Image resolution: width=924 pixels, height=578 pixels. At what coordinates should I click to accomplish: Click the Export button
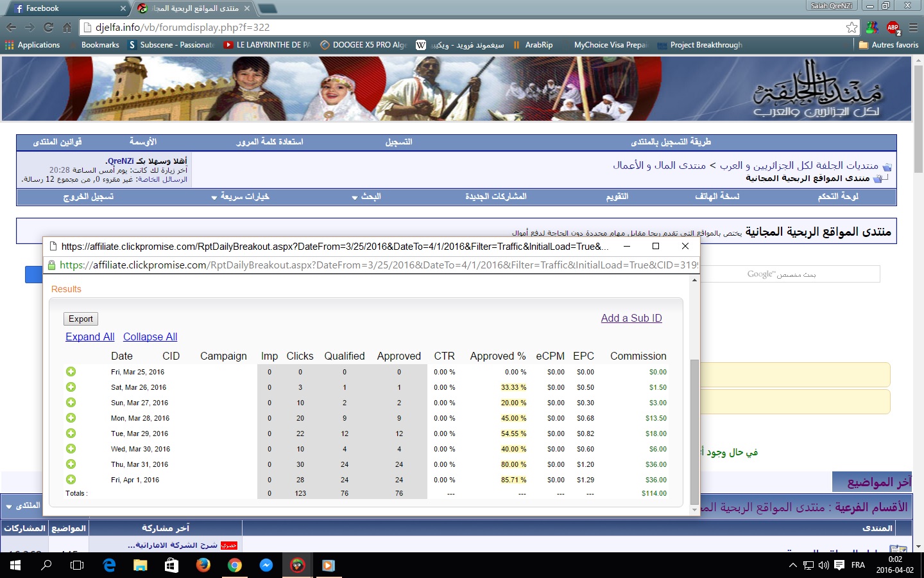pyautogui.click(x=81, y=319)
